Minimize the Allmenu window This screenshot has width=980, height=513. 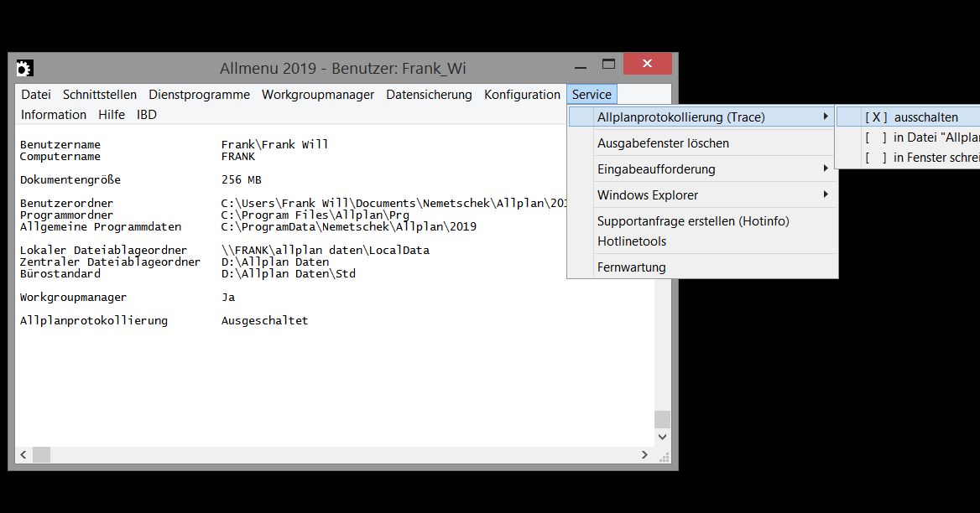pyautogui.click(x=580, y=65)
